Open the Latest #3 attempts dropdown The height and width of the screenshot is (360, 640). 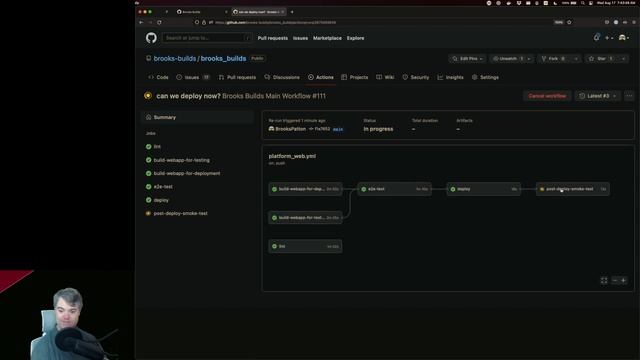(598, 96)
